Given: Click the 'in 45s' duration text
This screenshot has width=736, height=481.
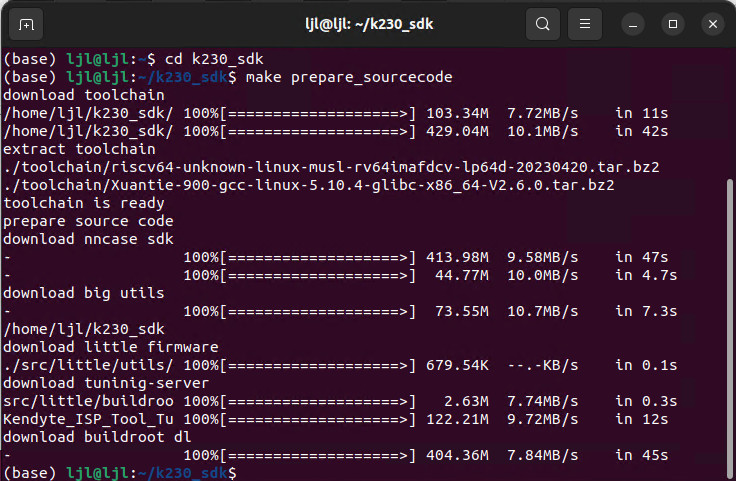Looking at the screenshot, I should pyautogui.click(x=642, y=455).
